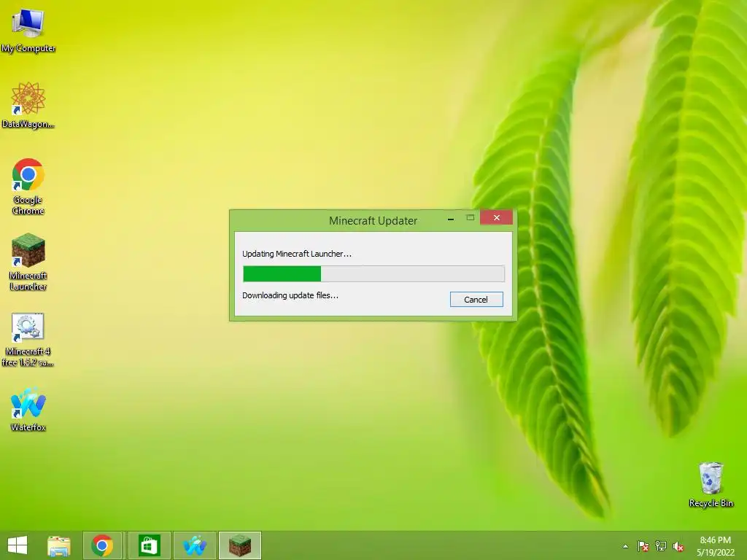Screen dimensions: 747x560
Task: Select the DataWagon desktop shortcut
Action: (x=28, y=106)
